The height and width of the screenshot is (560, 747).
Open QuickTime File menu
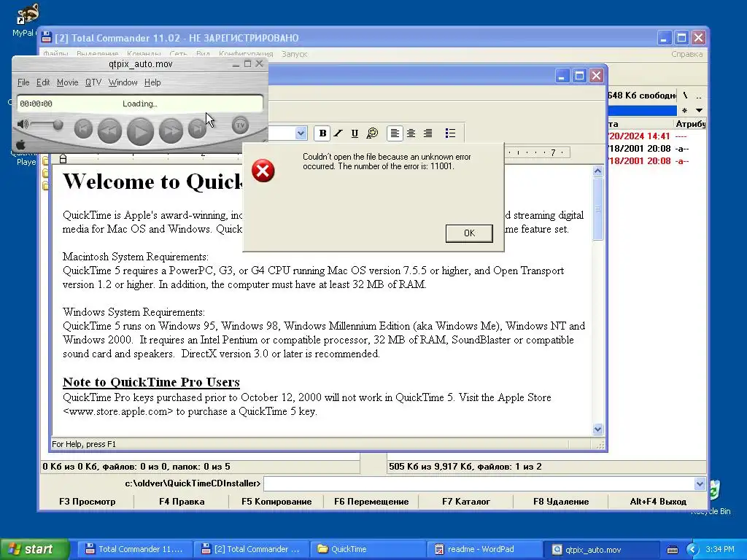point(23,82)
